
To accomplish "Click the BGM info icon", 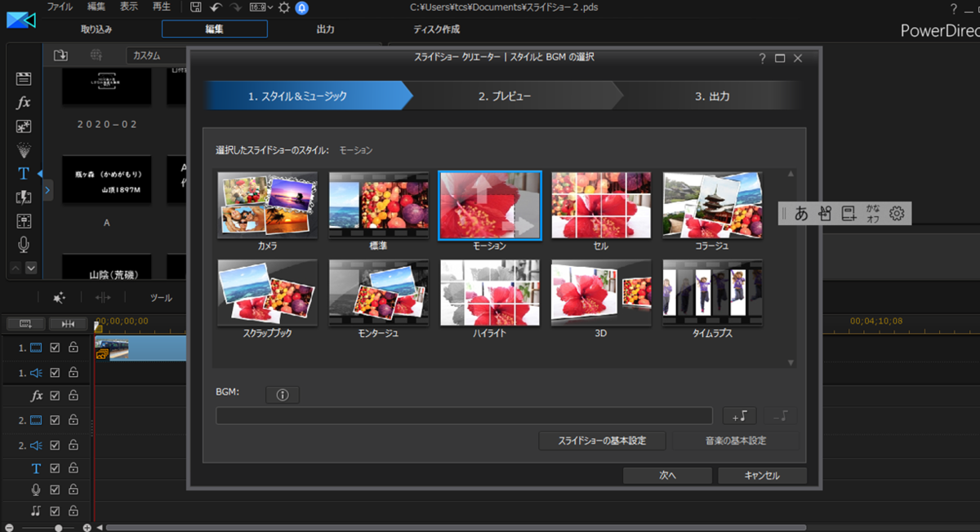I will (283, 395).
